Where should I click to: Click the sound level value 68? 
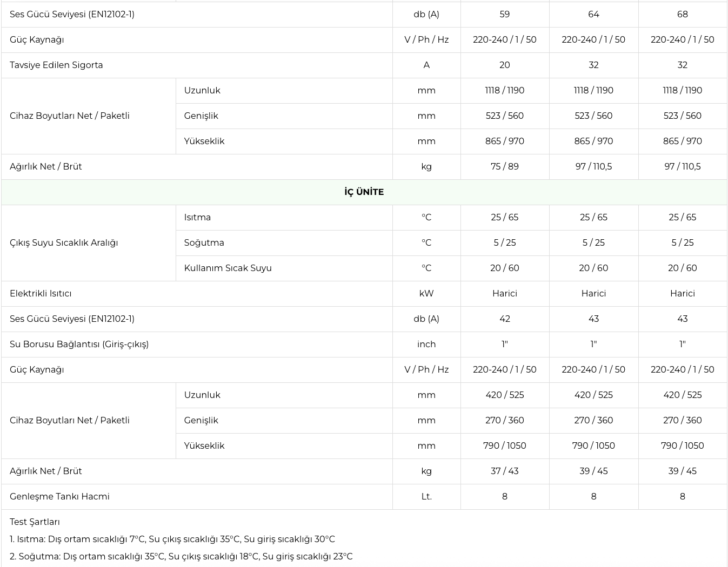[x=682, y=15]
